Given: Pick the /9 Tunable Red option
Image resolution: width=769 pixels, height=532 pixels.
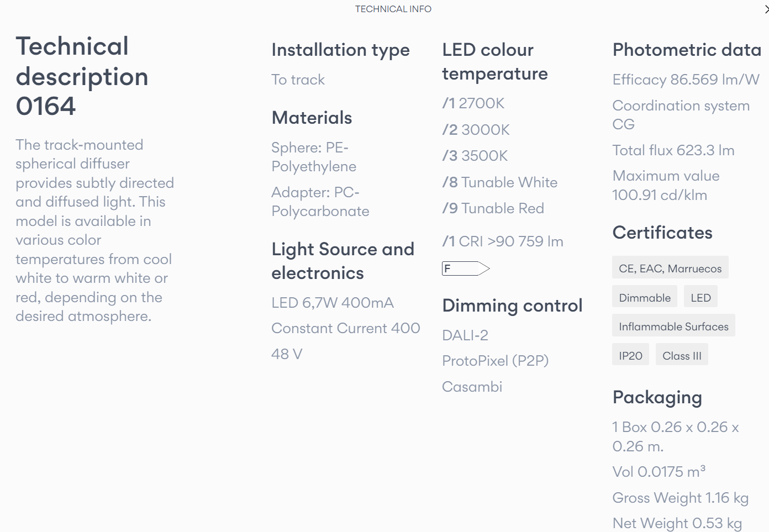Looking at the screenshot, I should (x=493, y=208).
